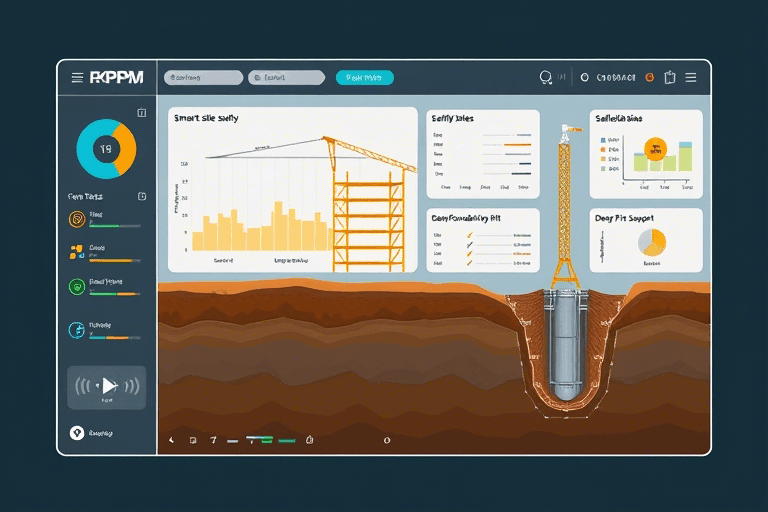This screenshot has width=768, height=512.
Task: Click the location pin icon at sidebar bottom
Action: (74, 433)
